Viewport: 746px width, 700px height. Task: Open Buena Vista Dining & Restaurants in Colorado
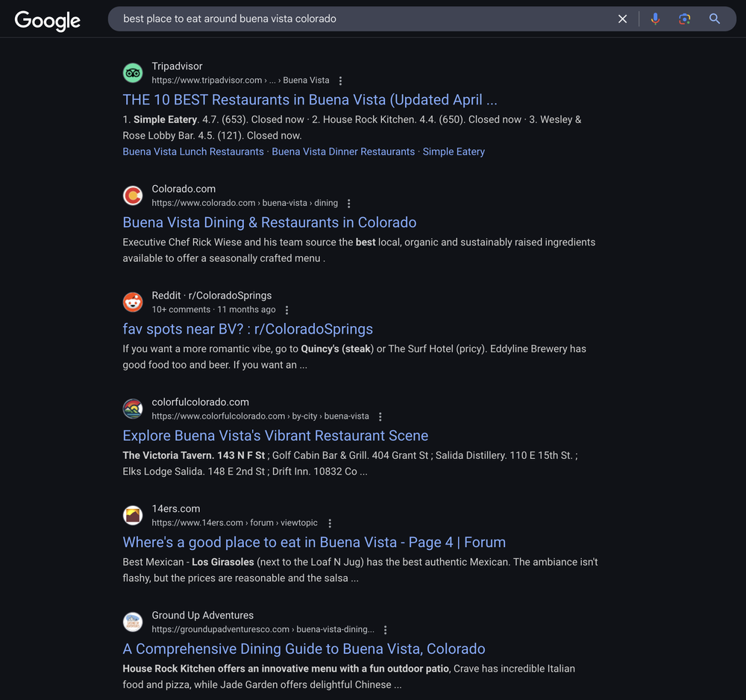pos(269,222)
